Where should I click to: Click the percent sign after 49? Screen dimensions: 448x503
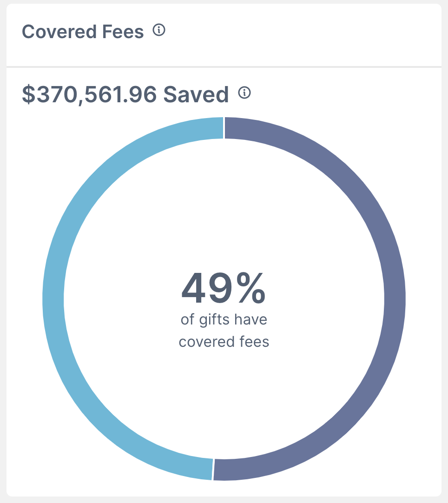[251, 288]
